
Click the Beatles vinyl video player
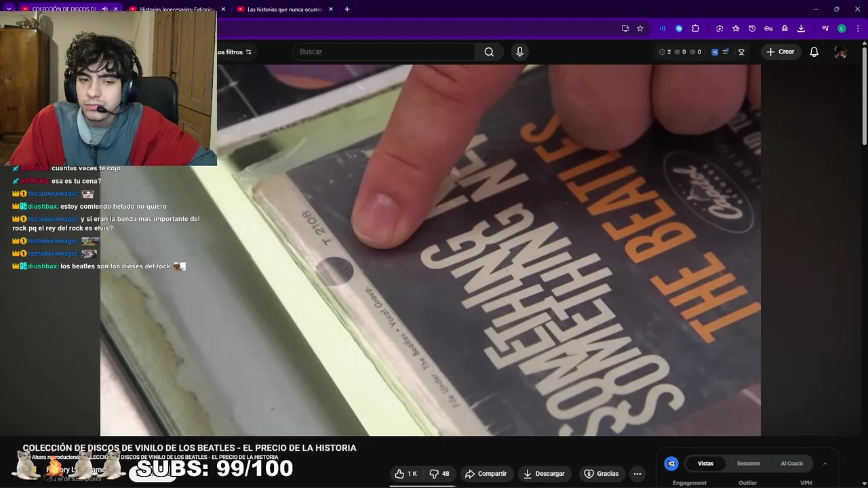pyautogui.click(x=431, y=250)
